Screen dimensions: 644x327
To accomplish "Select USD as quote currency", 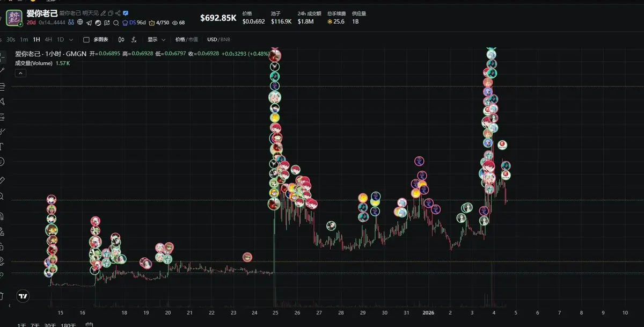I will click(x=212, y=40).
